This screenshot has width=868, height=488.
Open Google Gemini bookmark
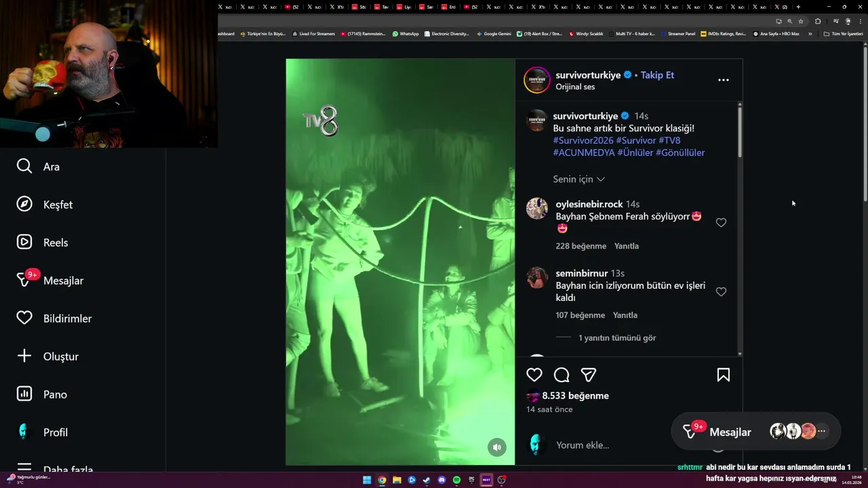[494, 33]
